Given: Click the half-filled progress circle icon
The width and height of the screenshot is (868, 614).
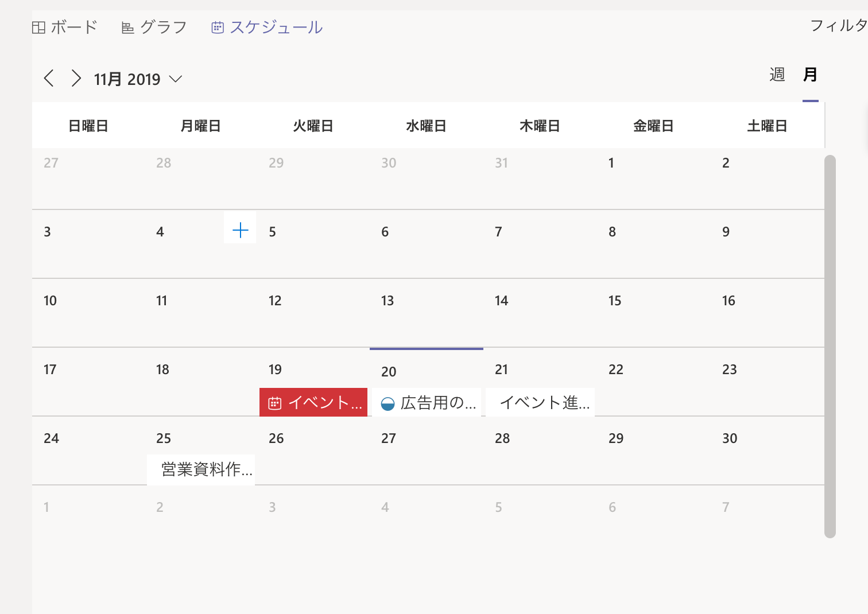Looking at the screenshot, I should point(388,404).
